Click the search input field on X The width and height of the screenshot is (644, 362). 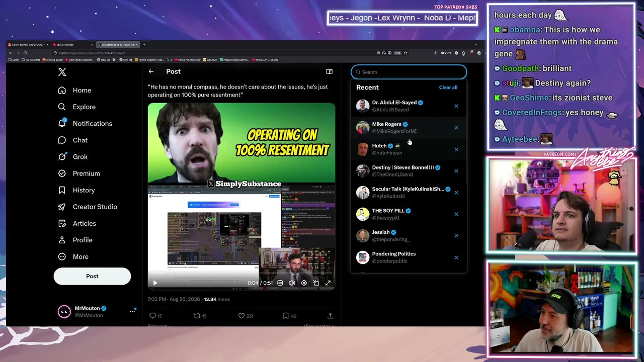click(x=409, y=72)
